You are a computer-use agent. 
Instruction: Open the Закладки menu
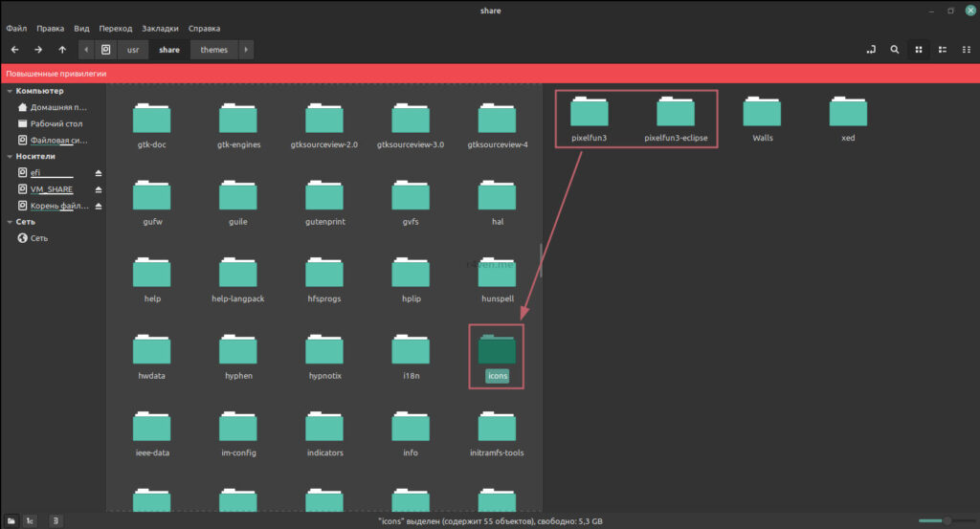click(159, 28)
